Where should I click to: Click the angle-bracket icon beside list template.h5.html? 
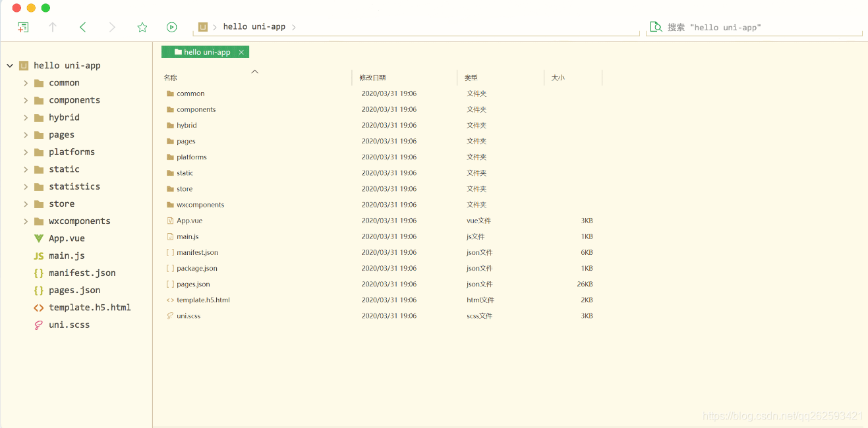click(170, 300)
